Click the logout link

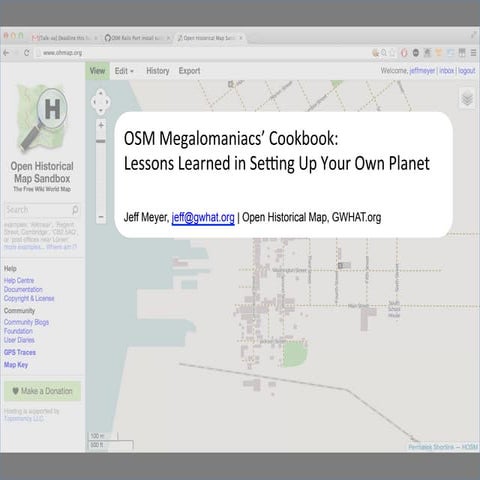click(466, 71)
